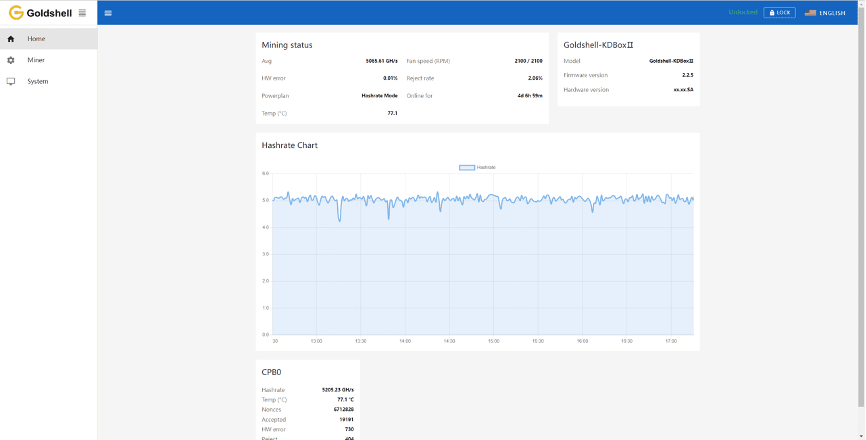Click the Miner gear icon
The height and width of the screenshot is (440, 866).
pyautogui.click(x=11, y=60)
